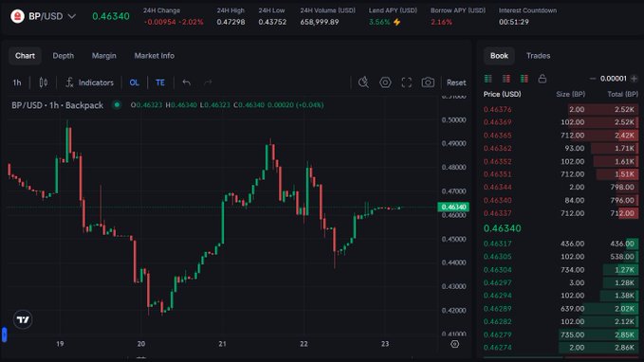Select bid price 0.46282

(497, 322)
